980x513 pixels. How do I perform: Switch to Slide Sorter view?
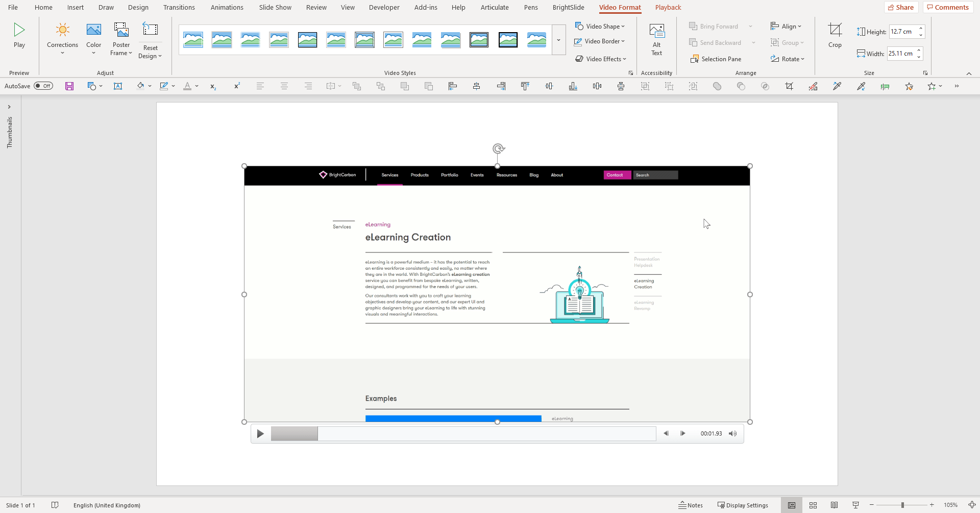pos(813,505)
